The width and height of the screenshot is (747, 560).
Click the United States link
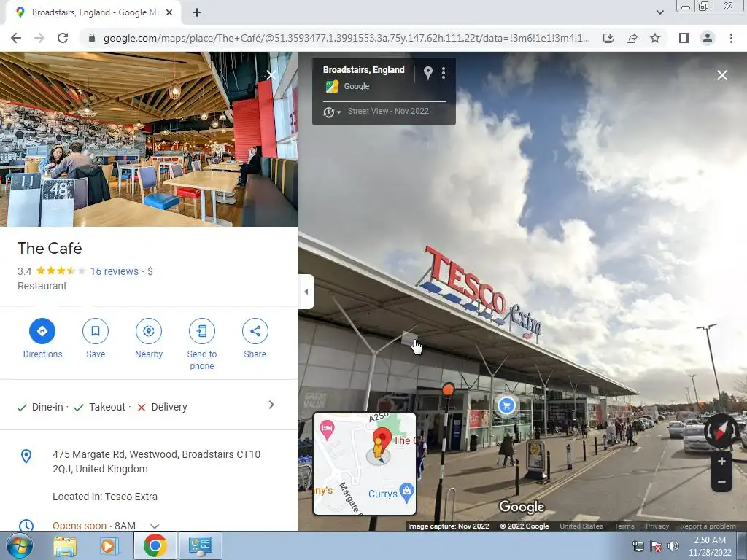click(581, 526)
